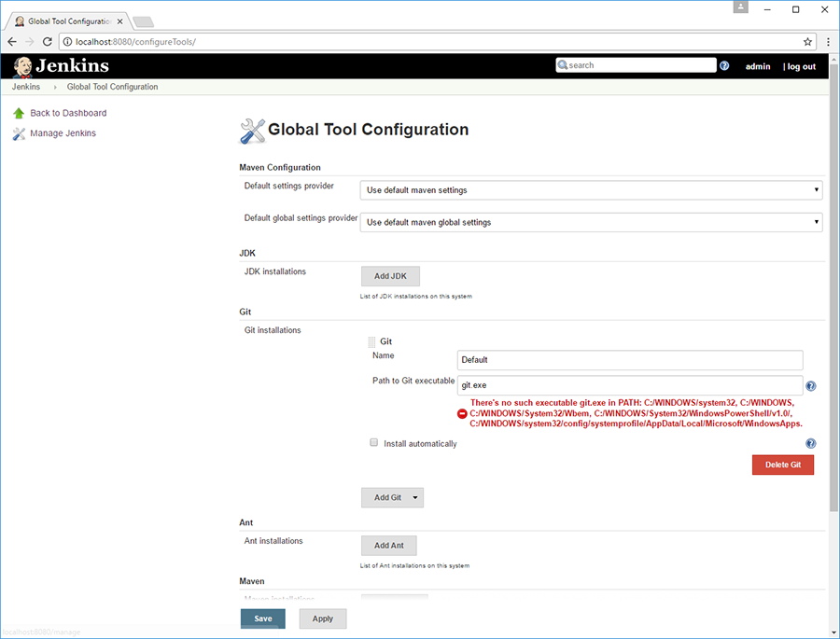The height and width of the screenshot is (639, 840).
Task: Bookmark this page with the star icon
Action: coord(807,42)
